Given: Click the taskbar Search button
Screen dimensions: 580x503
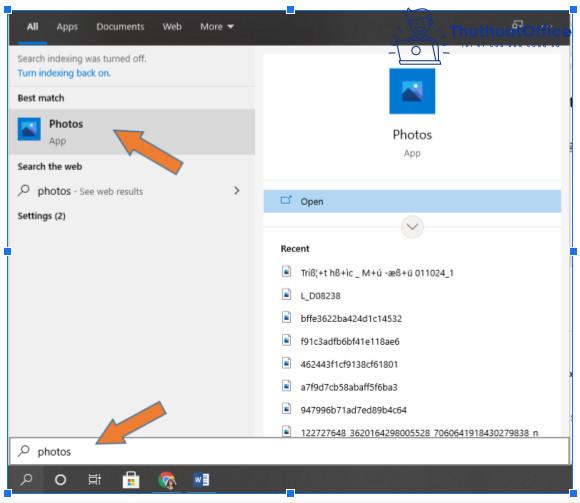Looking at the screenshot, I should [26, 480].
